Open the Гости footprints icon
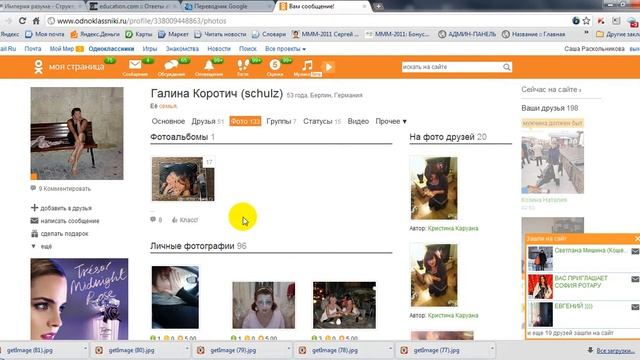This screenshot has height=360, width=640. click(243, 65)
